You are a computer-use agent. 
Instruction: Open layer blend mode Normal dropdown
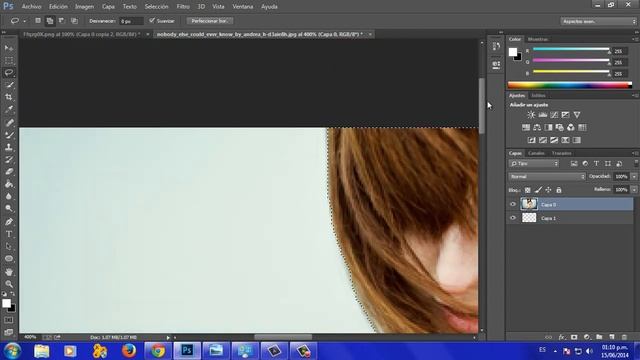pyautogui.click(x=547, y=177)
